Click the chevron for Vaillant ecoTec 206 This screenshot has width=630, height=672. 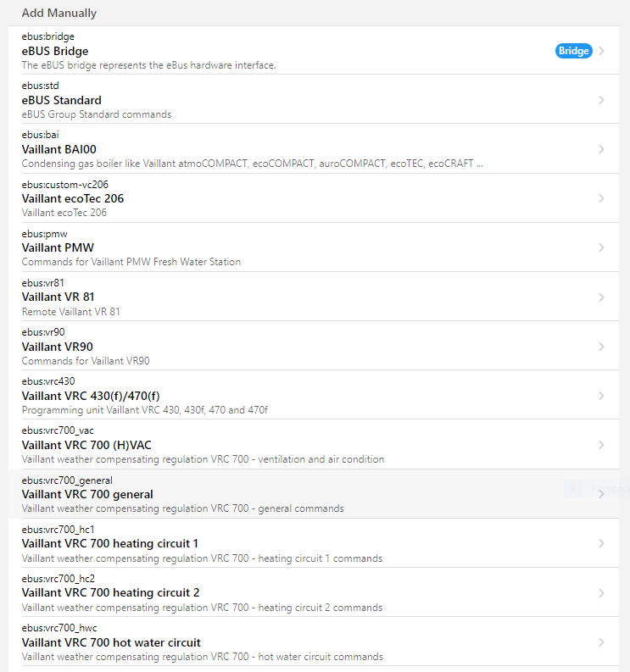pyautogui.click(x=601, y=198)
